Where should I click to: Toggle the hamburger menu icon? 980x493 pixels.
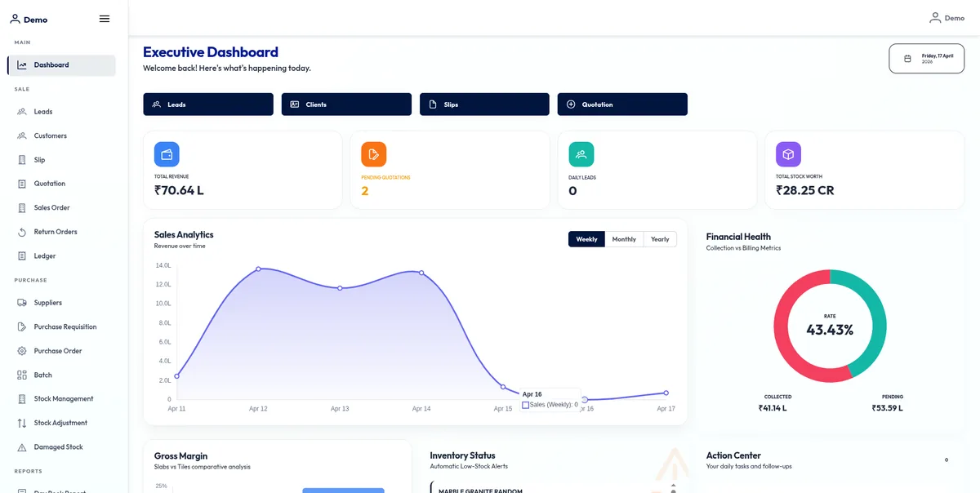click(105, 19)
